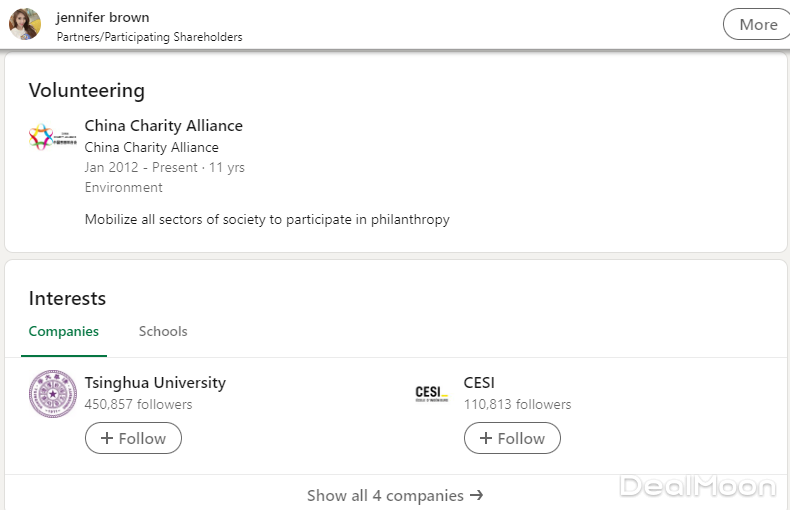Open the More options button
Screen dimensions: 790x510
(757, 25)
